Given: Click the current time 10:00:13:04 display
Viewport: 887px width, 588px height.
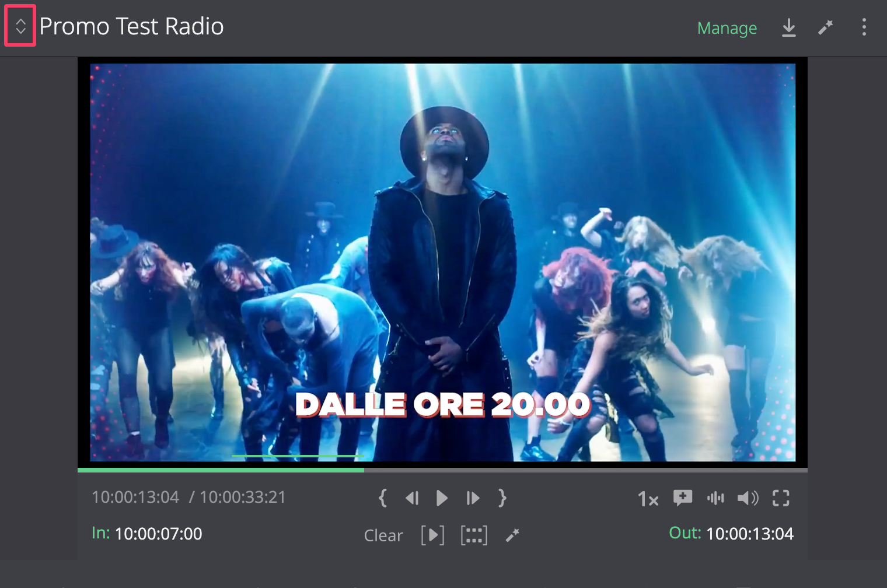Looking at the screenshot, I should click(135, 497).
